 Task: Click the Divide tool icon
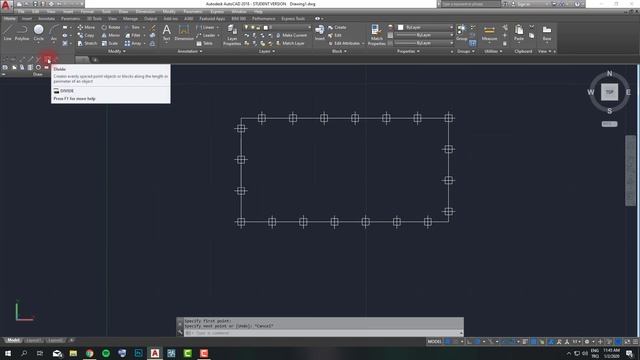pos(47,60)
